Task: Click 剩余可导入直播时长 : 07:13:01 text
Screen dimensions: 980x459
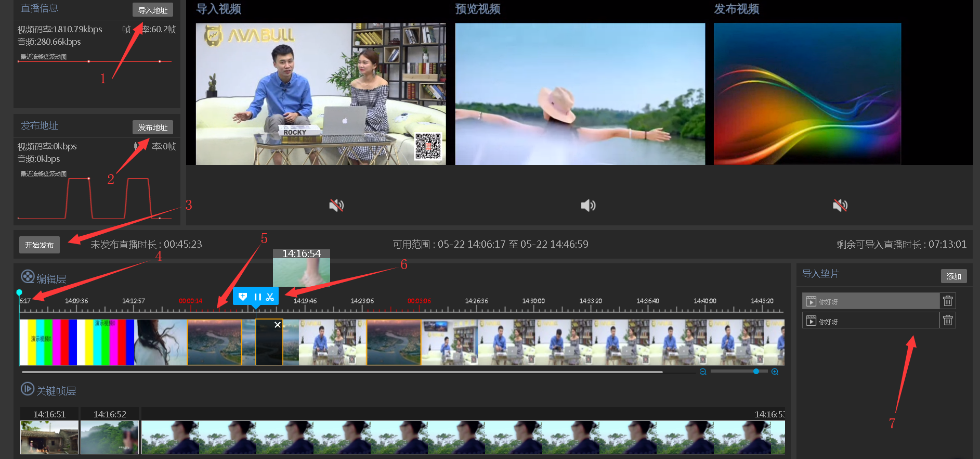Action: tap(901, 244)
